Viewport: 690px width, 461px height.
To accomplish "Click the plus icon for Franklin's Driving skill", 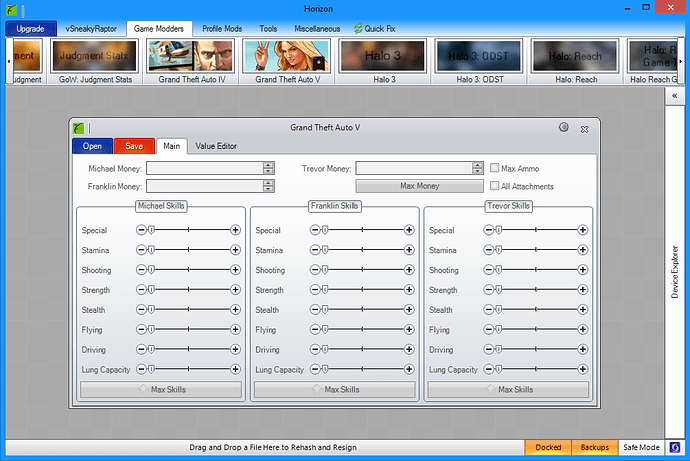I will tap(409, 350).
